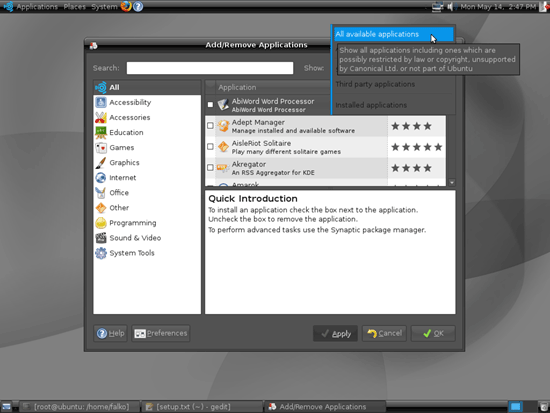The image size is (550, 413).
Task: Select the System Tools gear icon
Action: (101, 253)
